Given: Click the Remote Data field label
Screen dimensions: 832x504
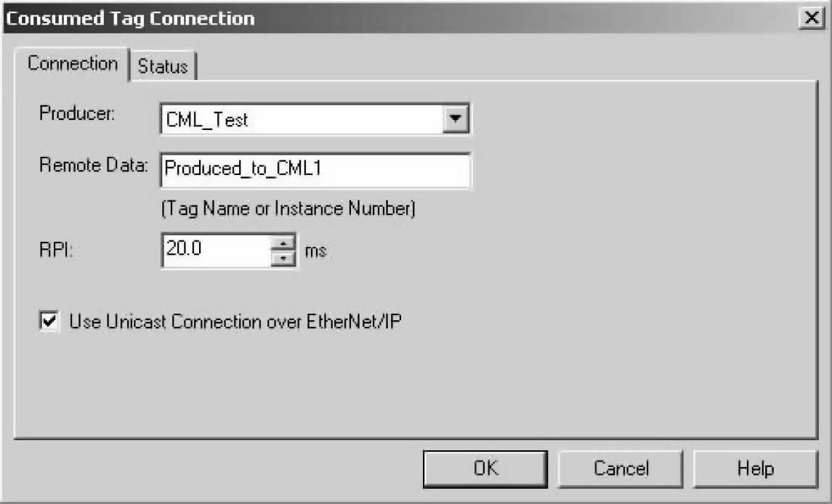Looking at the screenshot, I should click(x=94, y=165).
